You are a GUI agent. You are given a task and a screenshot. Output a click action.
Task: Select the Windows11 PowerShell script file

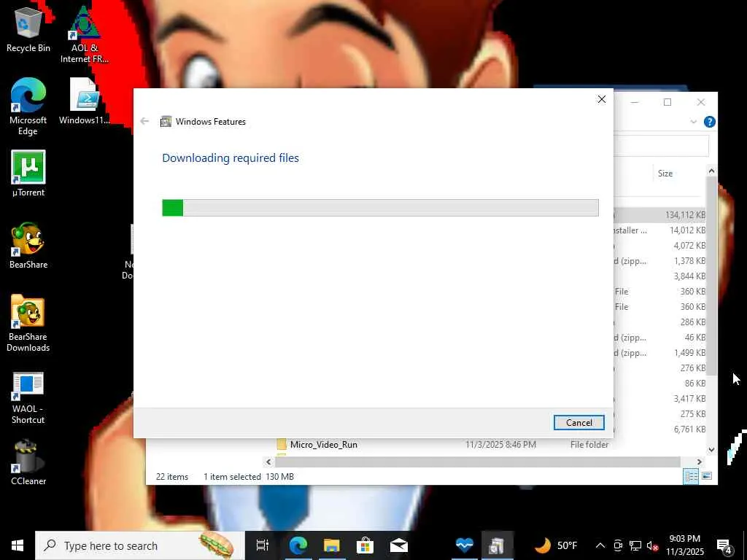coord(85,101)
